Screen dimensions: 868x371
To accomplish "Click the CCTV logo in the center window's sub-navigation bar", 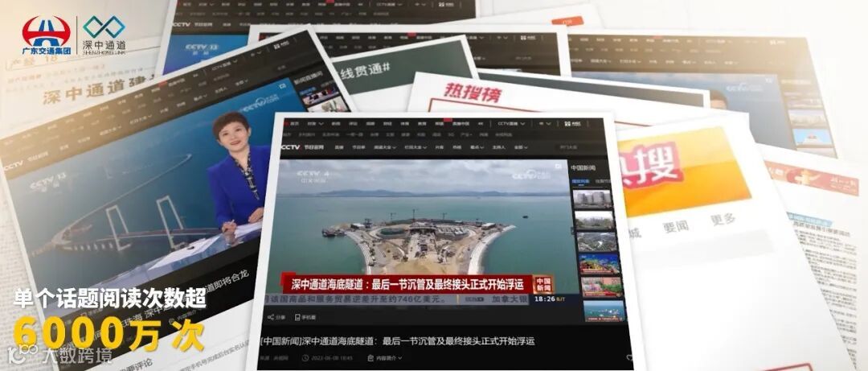I will (290, 147).
